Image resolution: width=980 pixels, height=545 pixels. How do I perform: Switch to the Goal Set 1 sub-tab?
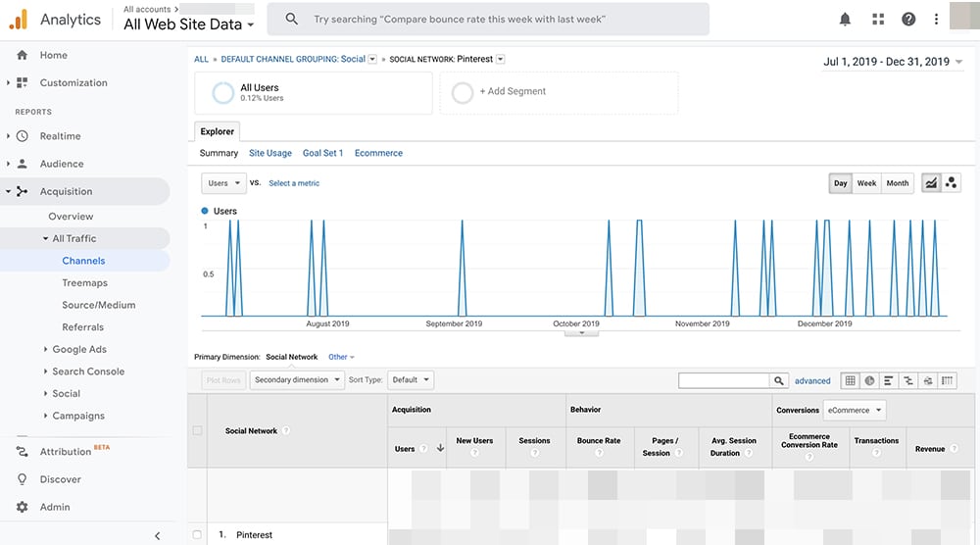coord(322,153)
